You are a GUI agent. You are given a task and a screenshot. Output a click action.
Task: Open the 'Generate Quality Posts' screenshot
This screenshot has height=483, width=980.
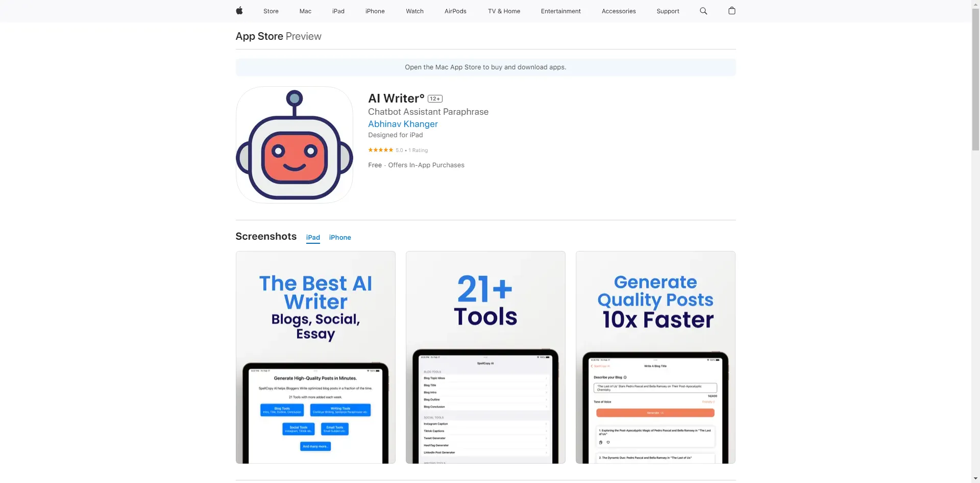tap(655, 357)
